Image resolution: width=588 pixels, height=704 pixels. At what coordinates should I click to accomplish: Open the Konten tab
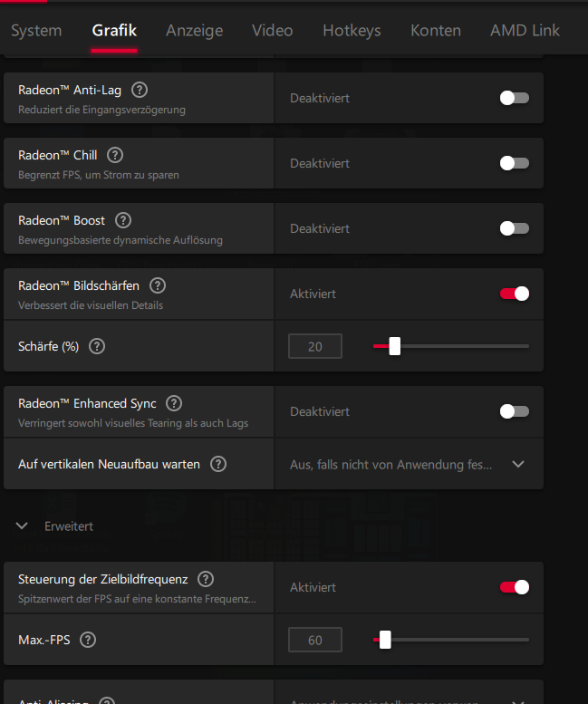click(436, 31)
